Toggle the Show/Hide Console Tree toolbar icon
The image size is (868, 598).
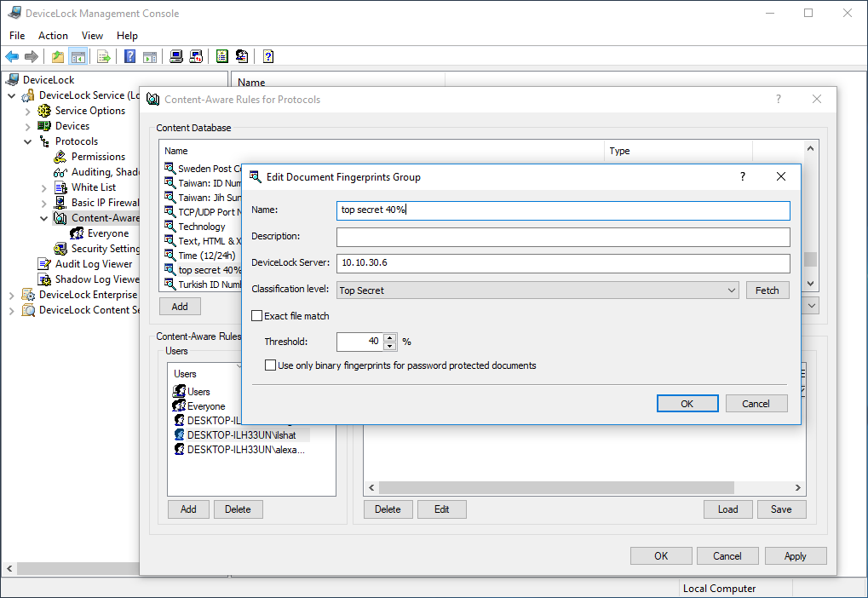[x=78, y=56]
